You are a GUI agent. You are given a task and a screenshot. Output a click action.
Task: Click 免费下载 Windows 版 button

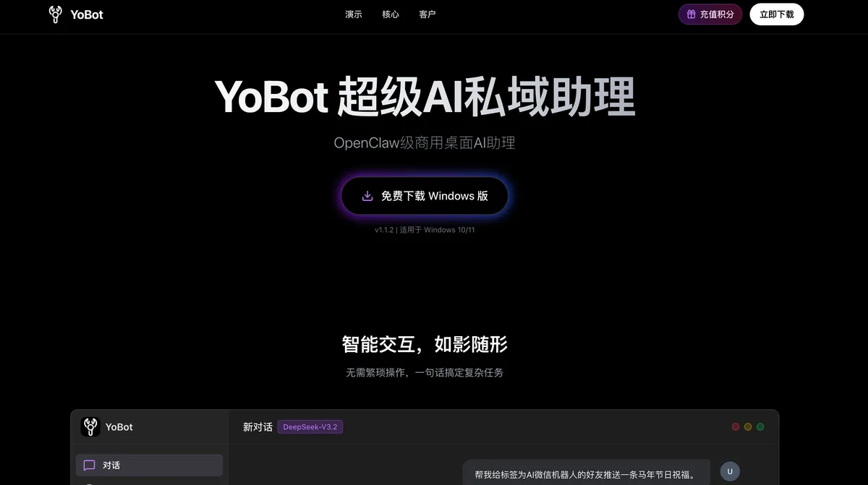[425, 196]
